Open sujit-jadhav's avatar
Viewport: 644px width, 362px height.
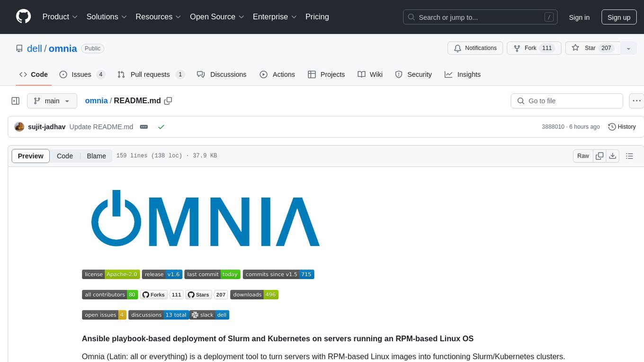click(x=19, y=127)
